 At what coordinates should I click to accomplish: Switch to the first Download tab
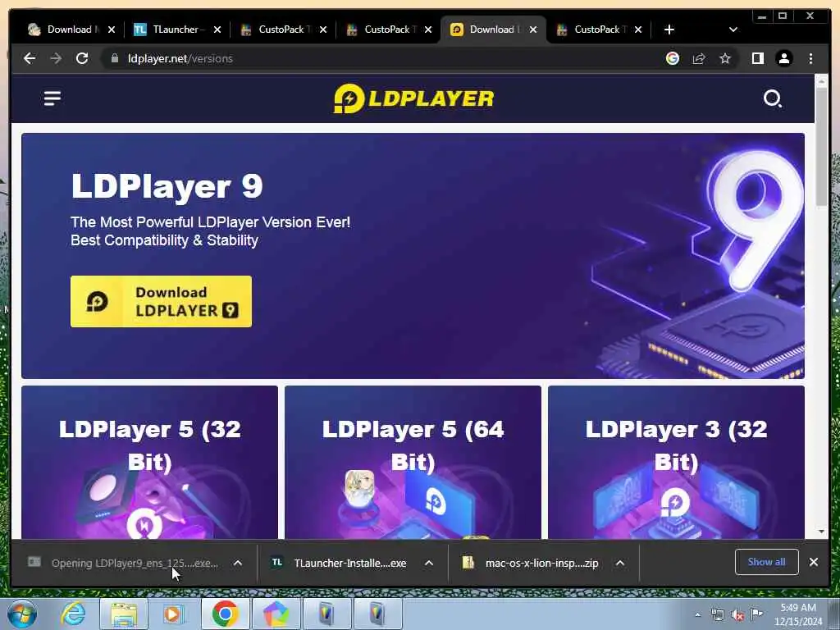[66, 30]
